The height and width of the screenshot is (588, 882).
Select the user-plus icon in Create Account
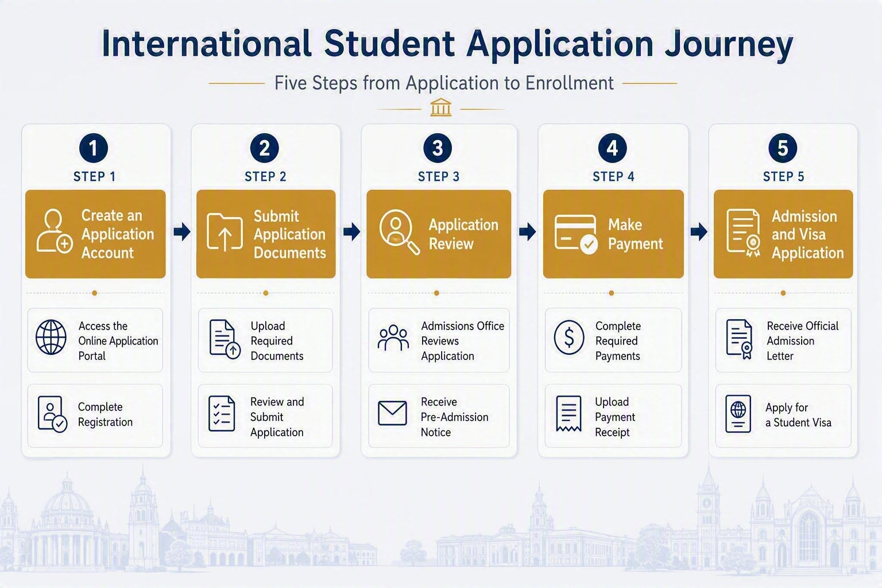click(x=55, y=231)
